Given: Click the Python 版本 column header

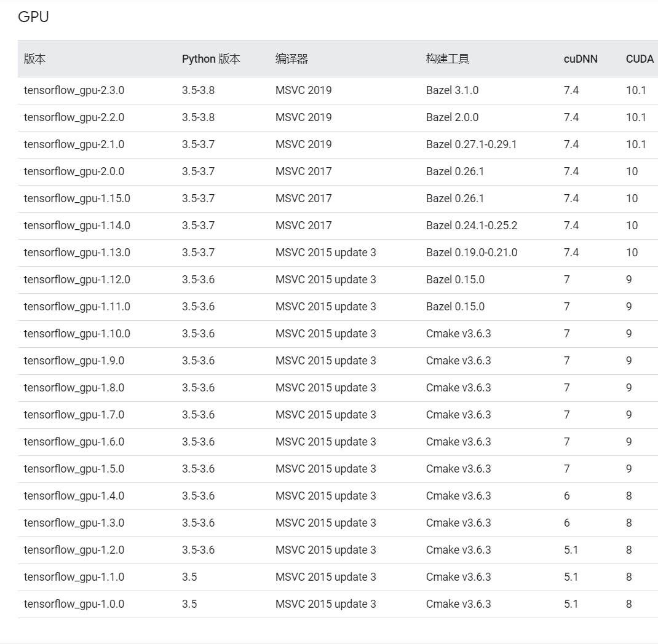Looking at the screenshot, I should 211,59.
